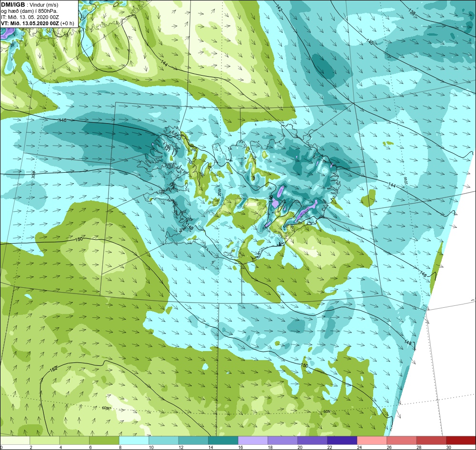This screenshot has height=450, width=476.
Task: Click the 138 contour label
Action: click(412, 12)
